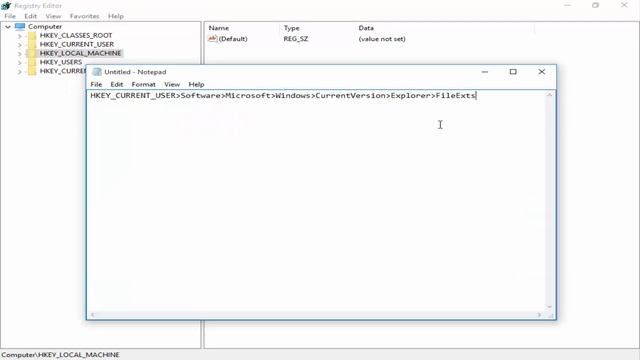This screenshot has height=360, width=640.
Task: Click HKEY_CLASSES_ROOT folder icon
Action: (x=32, y=36)
